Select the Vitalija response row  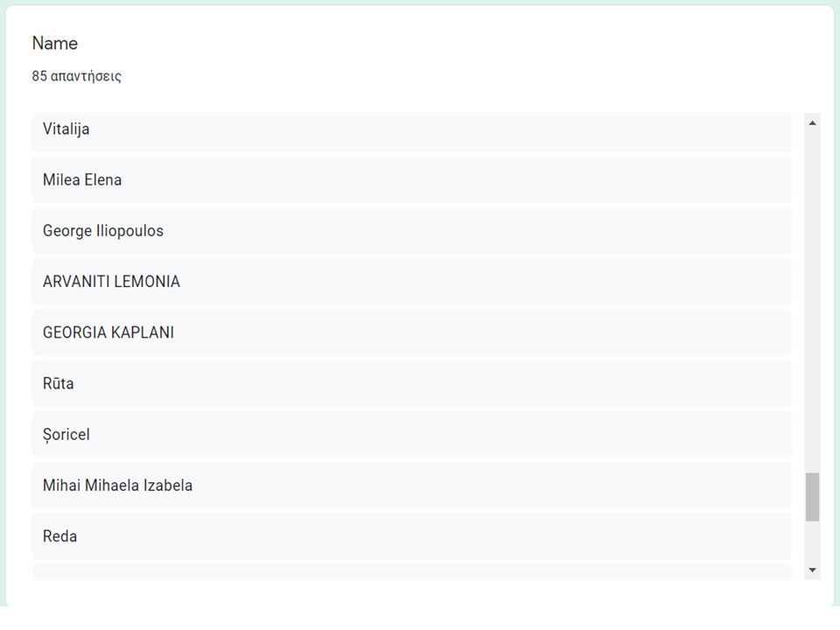[411, 129]
